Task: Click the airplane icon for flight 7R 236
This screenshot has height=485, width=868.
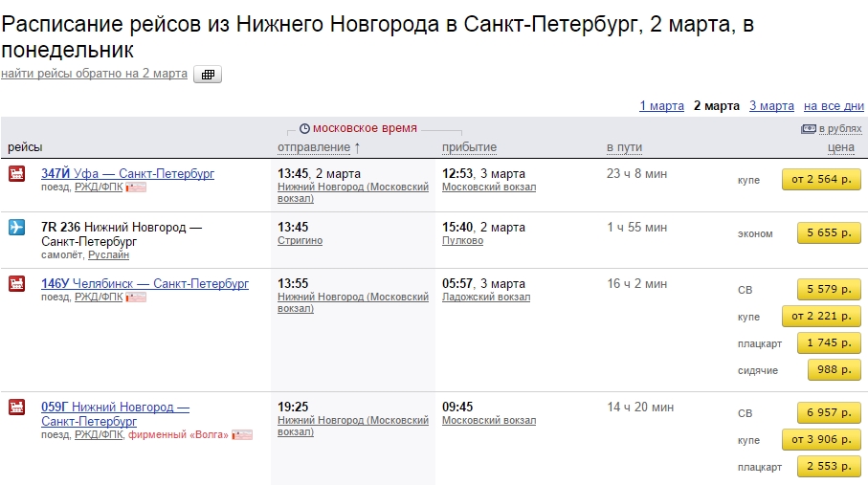Action: click(x=16, y=227)
